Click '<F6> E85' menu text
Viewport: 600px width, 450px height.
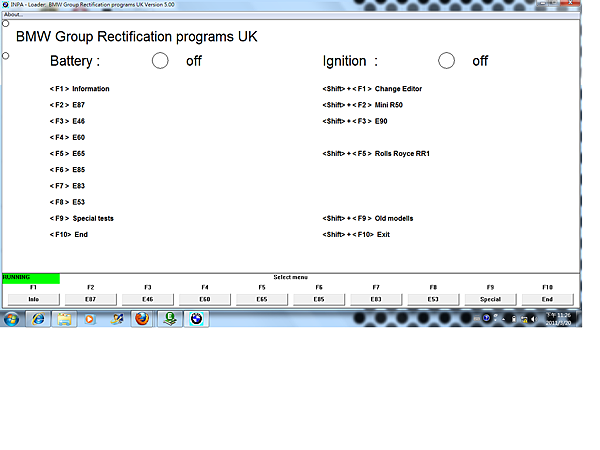coord(67,170)
